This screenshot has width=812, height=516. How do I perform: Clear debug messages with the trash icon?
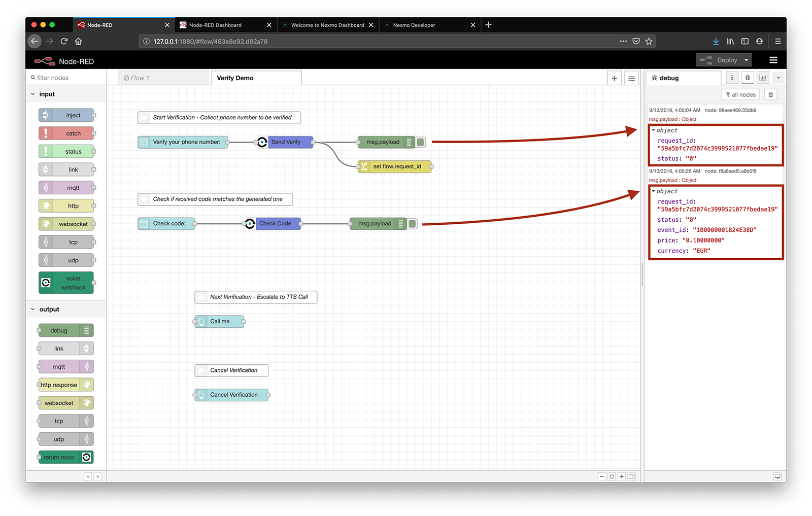pos(770,94)
